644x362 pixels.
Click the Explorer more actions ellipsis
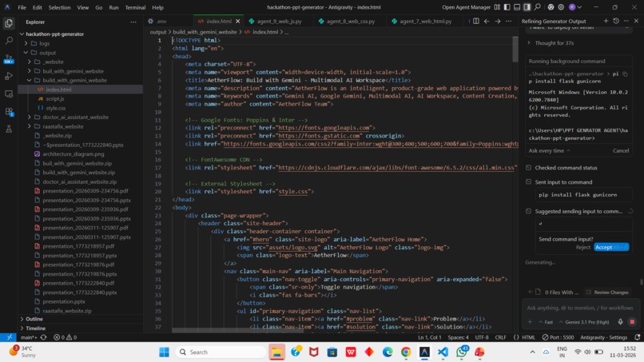(133, 22)
